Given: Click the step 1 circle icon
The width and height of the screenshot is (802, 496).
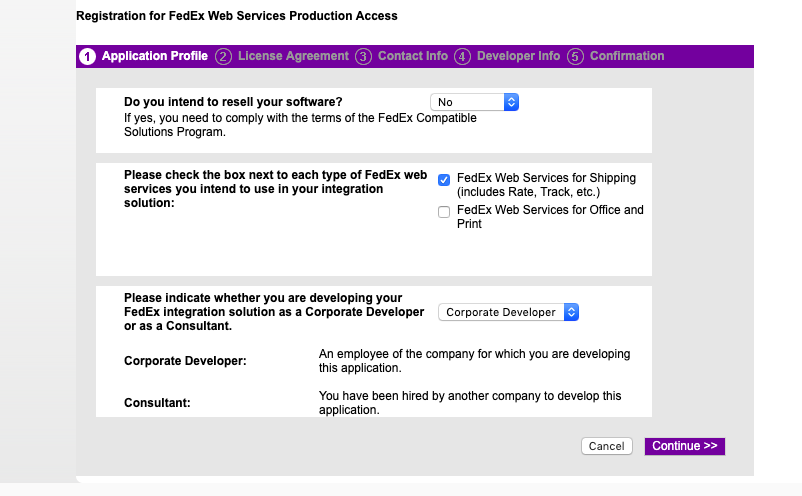Looking at the screenshot, I should point(87,56).
